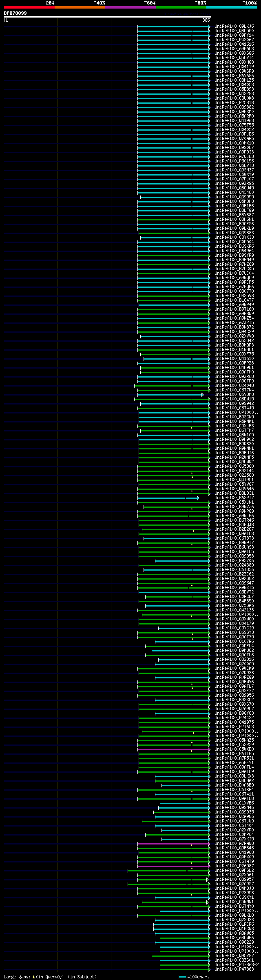
Task: Select the UniRef100_P25818 label
Action: coord(234,102)
